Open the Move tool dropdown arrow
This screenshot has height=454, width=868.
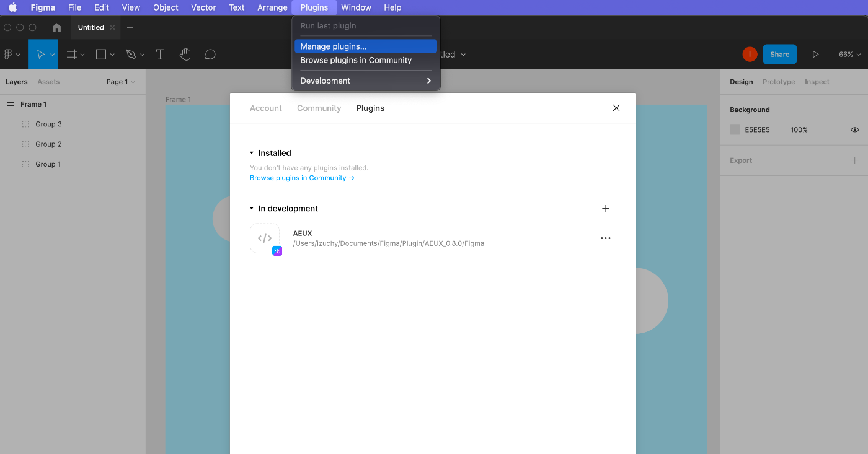coord(52,55)
